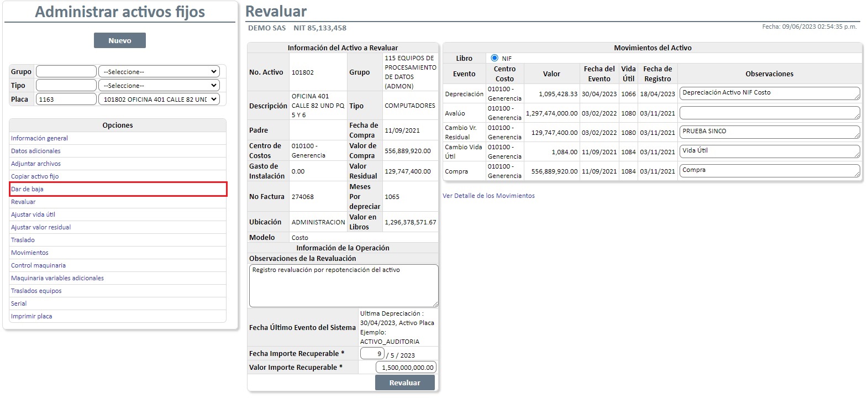Viewport: 868px width, 398px height.
Task: Click No Factura value 274068
Action: click(x=302, y=197)
